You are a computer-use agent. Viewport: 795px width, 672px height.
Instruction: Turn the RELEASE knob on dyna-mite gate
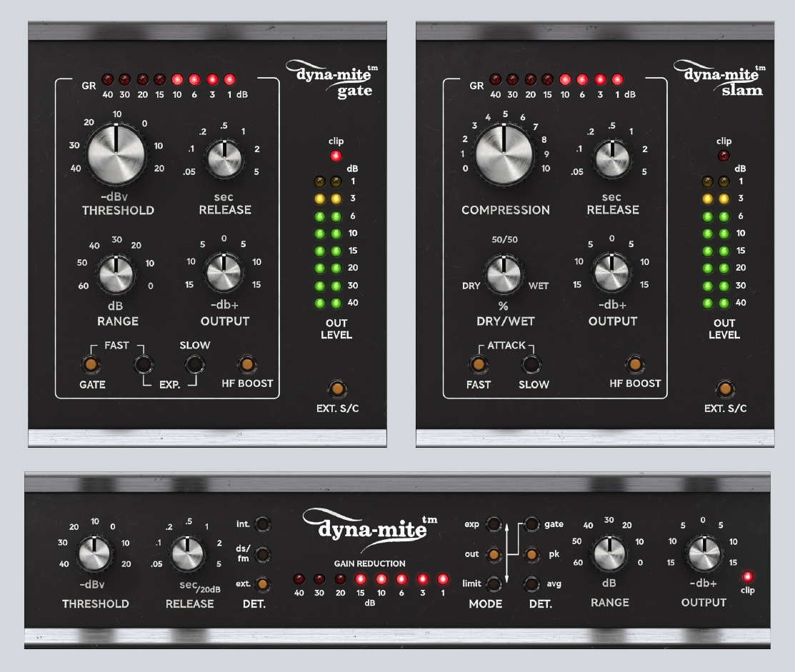(x=224, y=159)
